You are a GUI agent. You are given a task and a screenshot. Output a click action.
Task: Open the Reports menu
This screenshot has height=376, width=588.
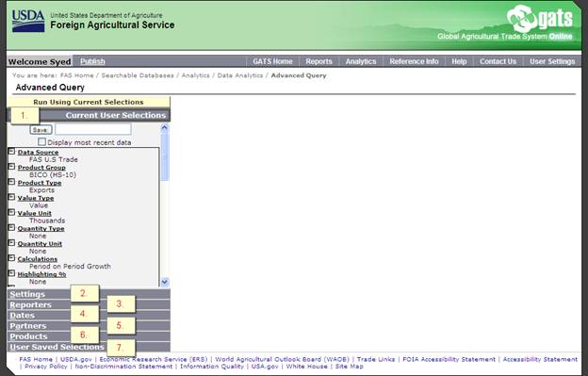click(x=318, y=61)
